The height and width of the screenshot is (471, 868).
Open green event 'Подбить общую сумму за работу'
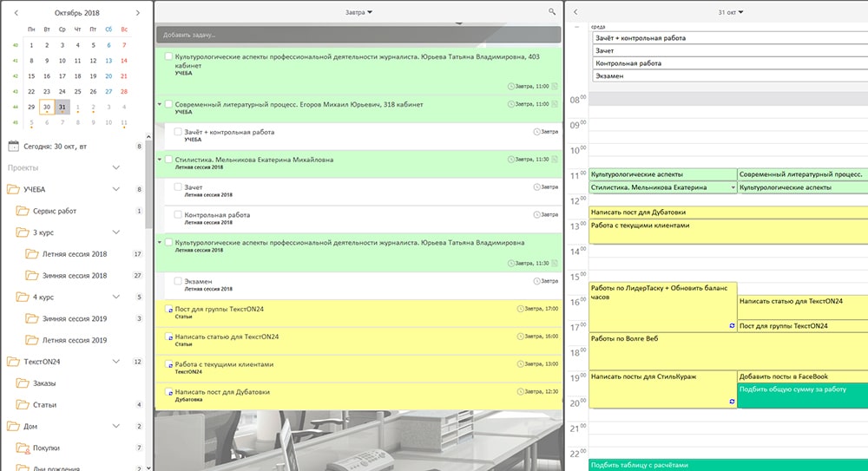pyautogui.click(x=803, y=396)
